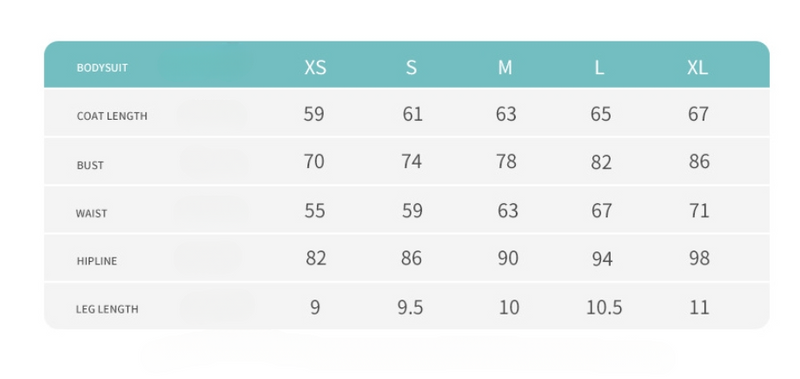
Task: Click the HIPLINE row label
Action: (x=97, y=261)
